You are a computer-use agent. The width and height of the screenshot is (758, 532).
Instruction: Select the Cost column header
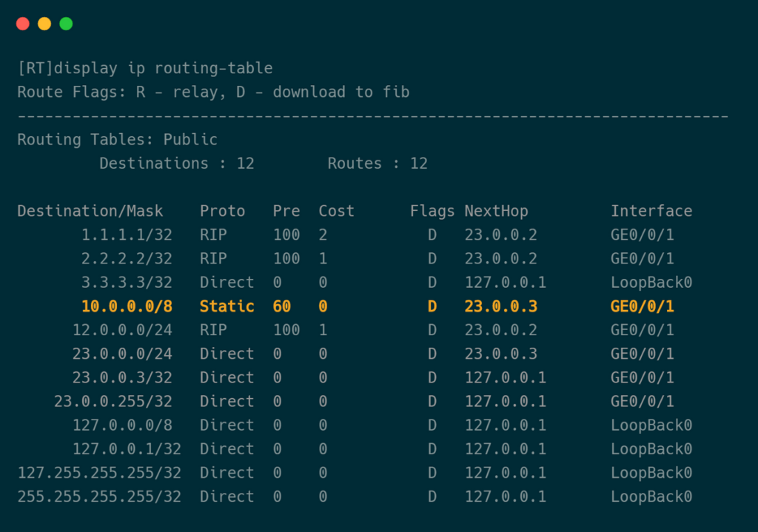point(336,211)
